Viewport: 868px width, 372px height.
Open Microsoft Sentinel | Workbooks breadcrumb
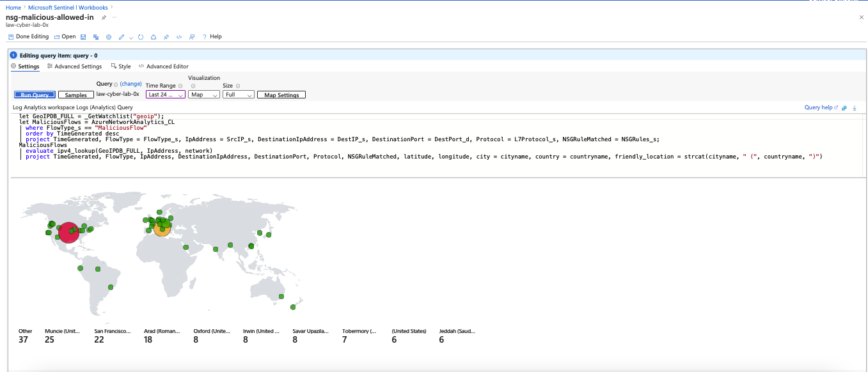(68, 7)
